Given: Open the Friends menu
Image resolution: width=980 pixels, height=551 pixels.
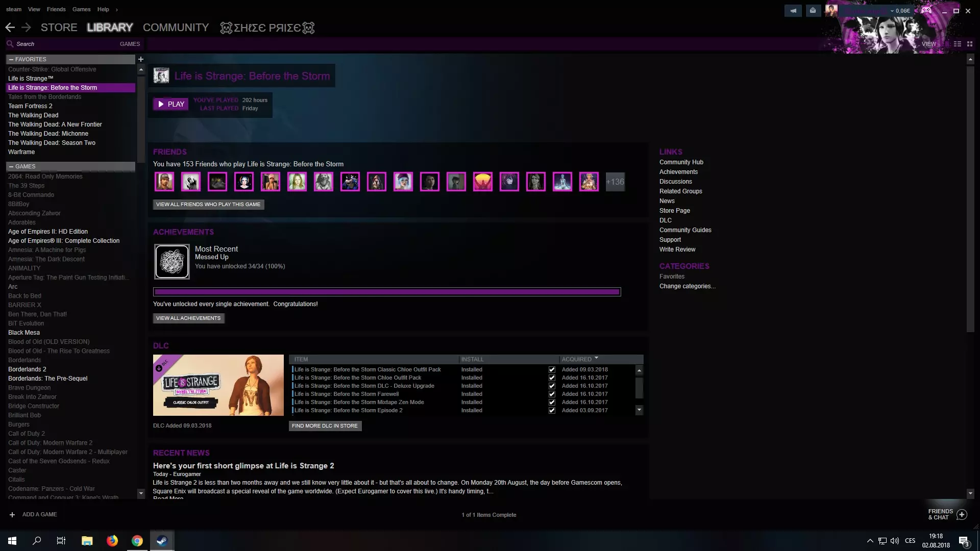Looking at the screenshot, I should tap(56, 9).
